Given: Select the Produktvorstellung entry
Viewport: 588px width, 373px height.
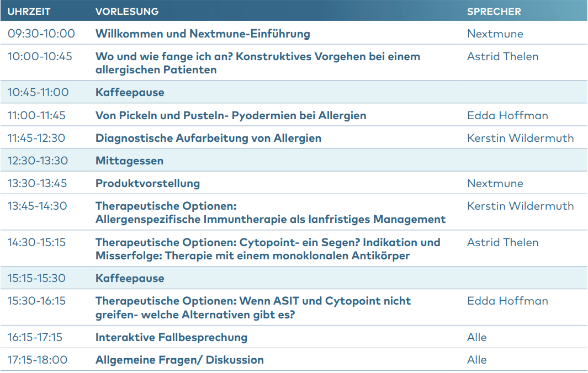Looking at the screenshot, I should coord(148,183).
